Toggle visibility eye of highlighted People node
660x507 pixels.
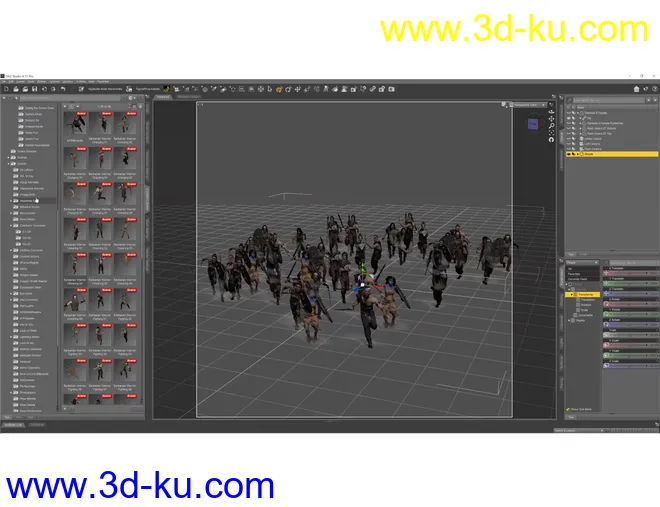click(x=569, y=154)
